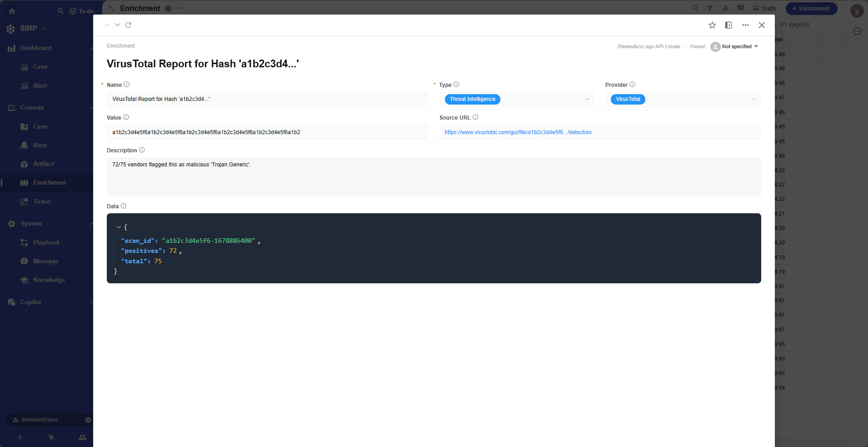
Task: Close the enrichment detail dialog
Action: tap(762, 25)
